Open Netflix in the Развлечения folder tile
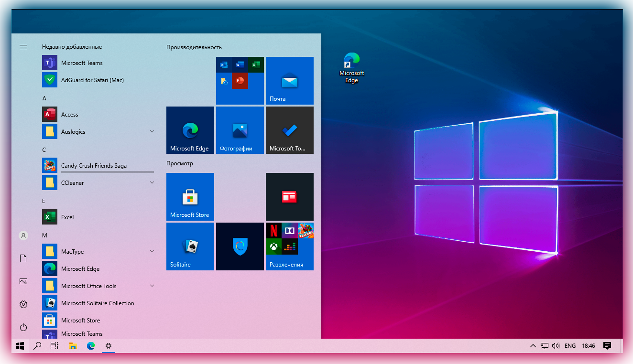The image size is (633, 364). (x=273, y=231)
